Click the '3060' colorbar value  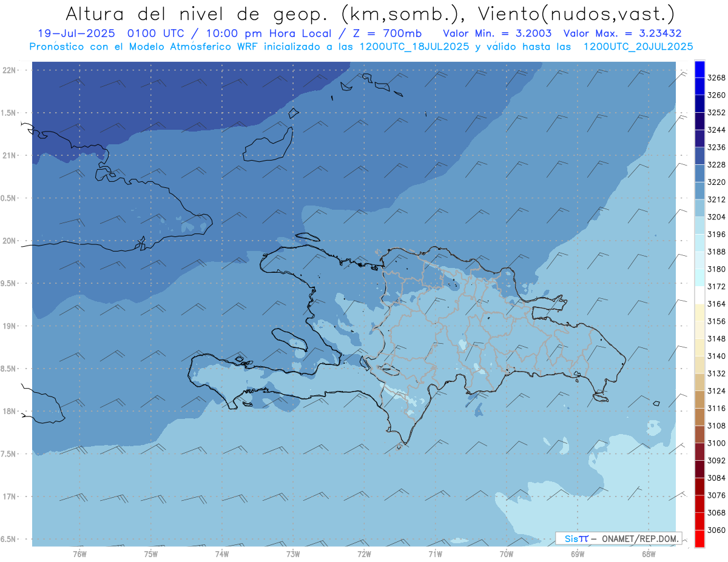click(716, 530)
